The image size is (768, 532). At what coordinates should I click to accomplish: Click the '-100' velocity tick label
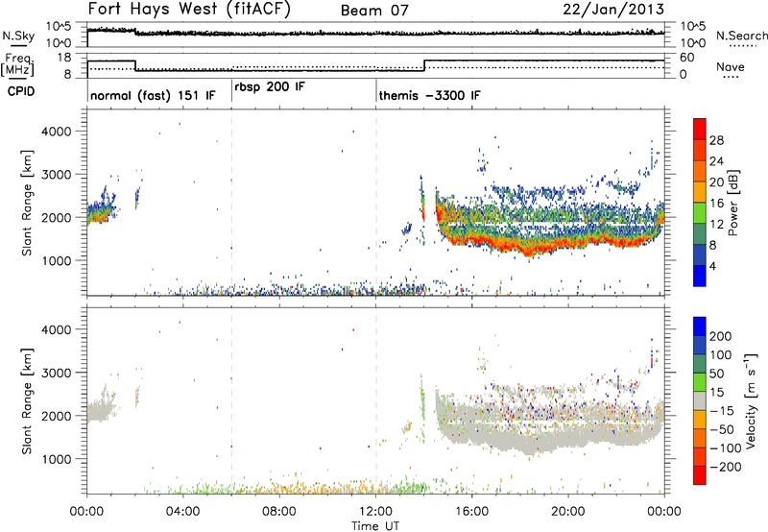pyautogui.click(x=726, y=448)
